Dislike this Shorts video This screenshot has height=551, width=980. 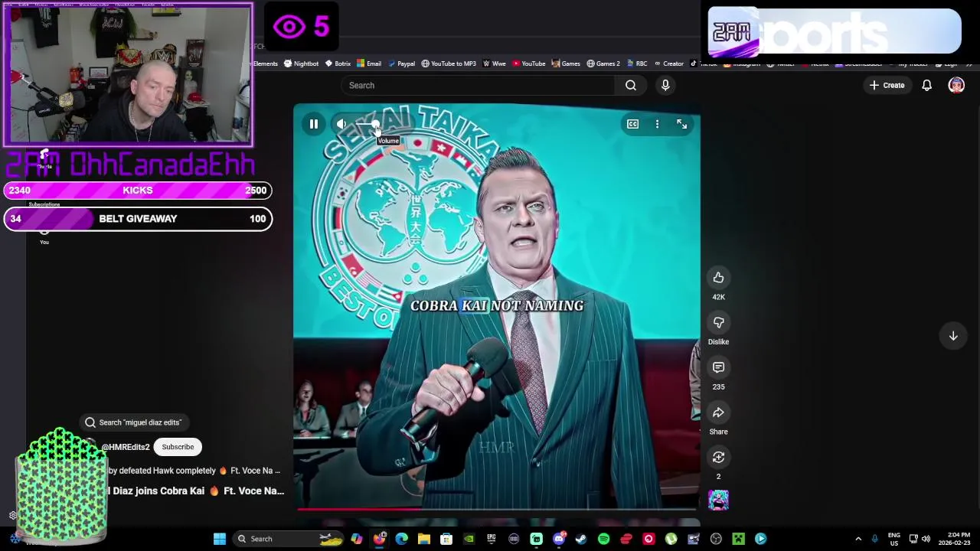(x=718, y=323)
